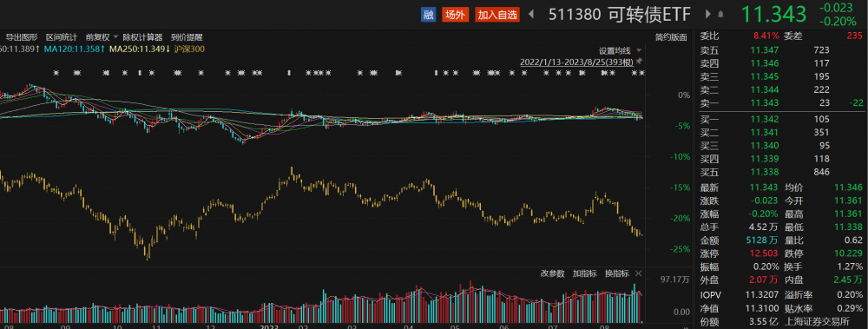Screen dimensions: 868x329
Task: Click 换指标 to change indicator
Action: pos(616,273)
